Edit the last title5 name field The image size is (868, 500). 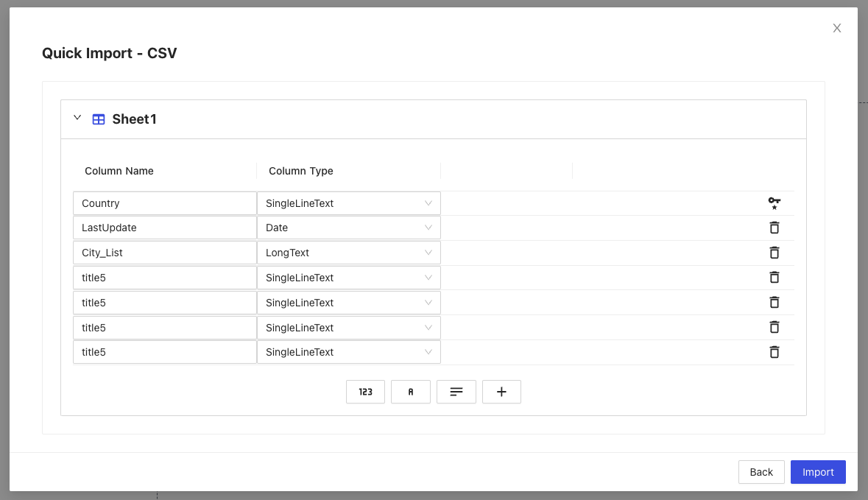pyautogui.click(x=164, y=352)
